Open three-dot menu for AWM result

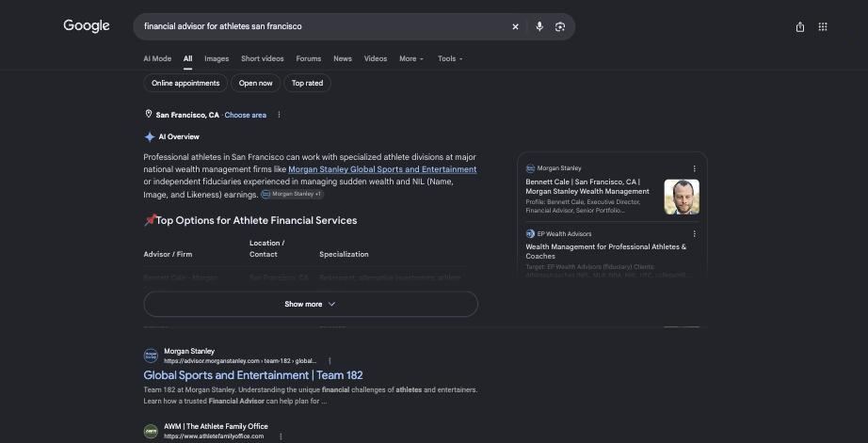click(x=281, y=436)
